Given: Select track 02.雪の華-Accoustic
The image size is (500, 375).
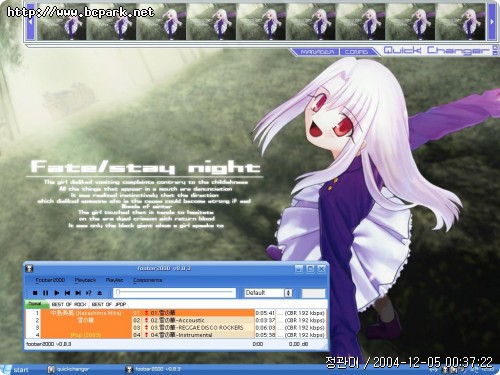Looking at the screenshot, I should 193,320.
